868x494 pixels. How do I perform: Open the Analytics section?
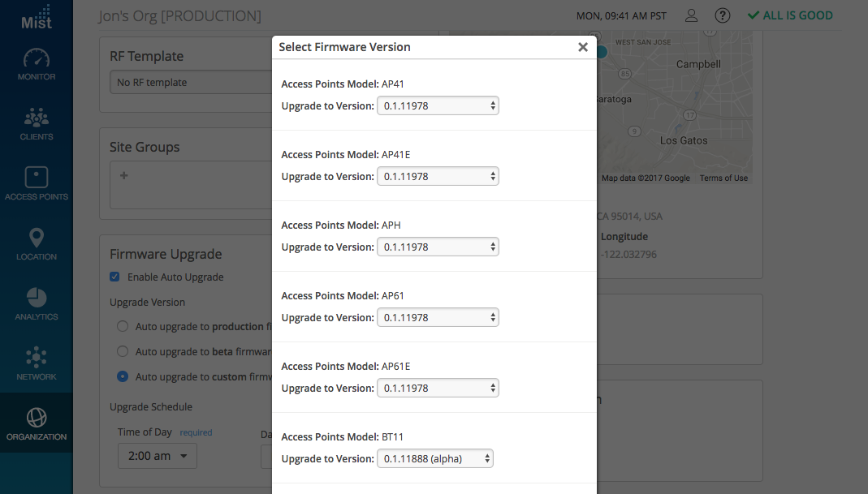pos(37,304)
